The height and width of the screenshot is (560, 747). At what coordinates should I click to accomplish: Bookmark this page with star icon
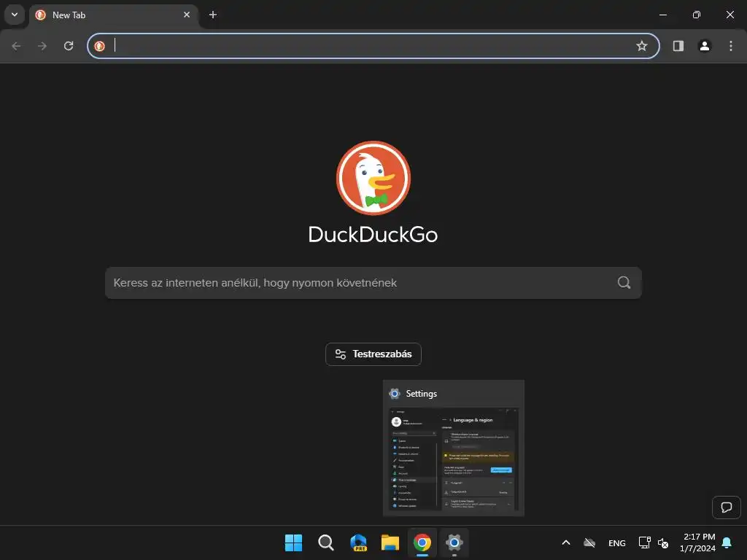coord(642,46)
